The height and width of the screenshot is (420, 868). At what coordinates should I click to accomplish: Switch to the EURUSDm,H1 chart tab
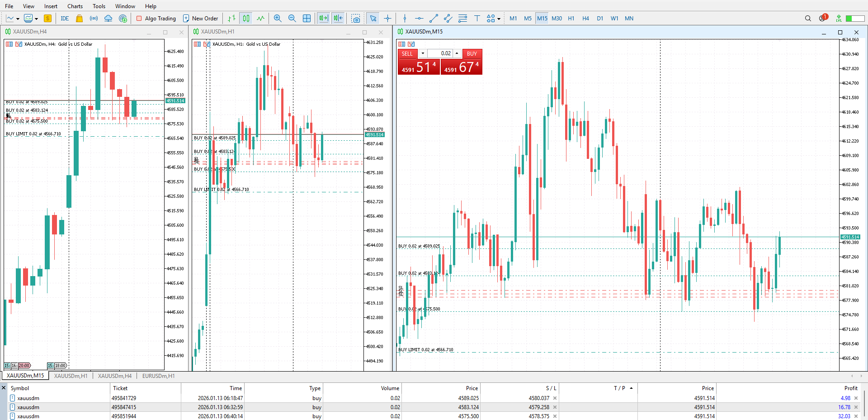coord(158,376)
